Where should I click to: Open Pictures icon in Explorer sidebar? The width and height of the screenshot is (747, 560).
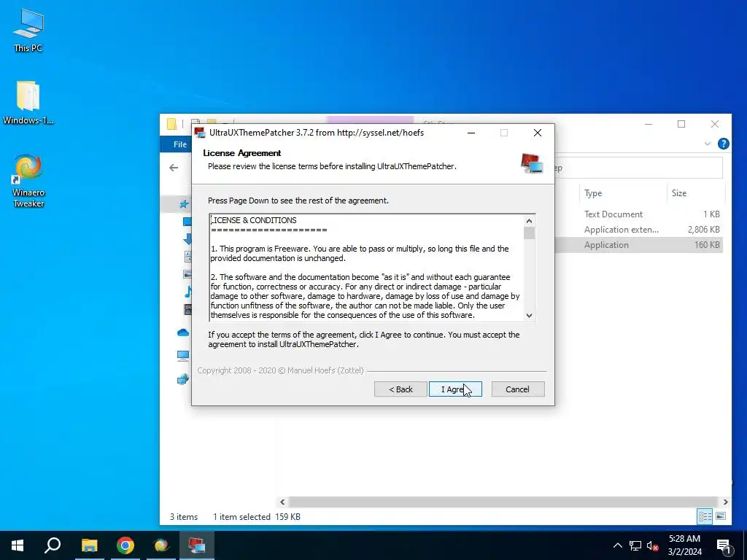pyautogui.click(x=187, y=274)
